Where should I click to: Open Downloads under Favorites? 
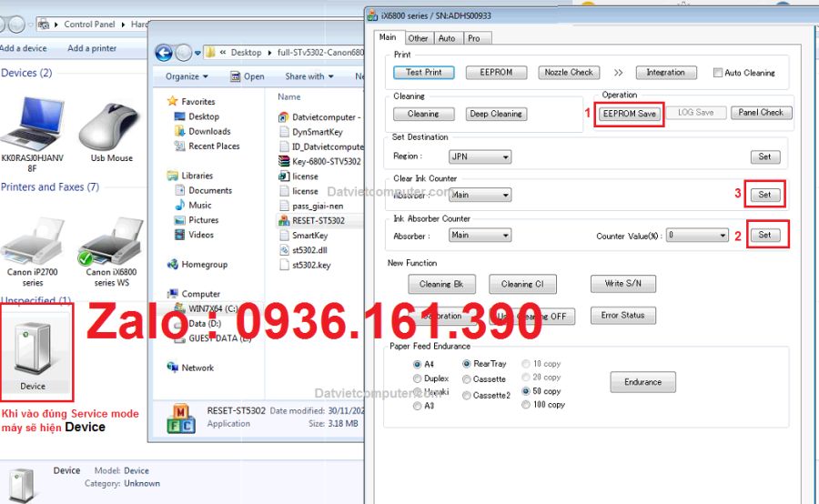click(203, 131)
